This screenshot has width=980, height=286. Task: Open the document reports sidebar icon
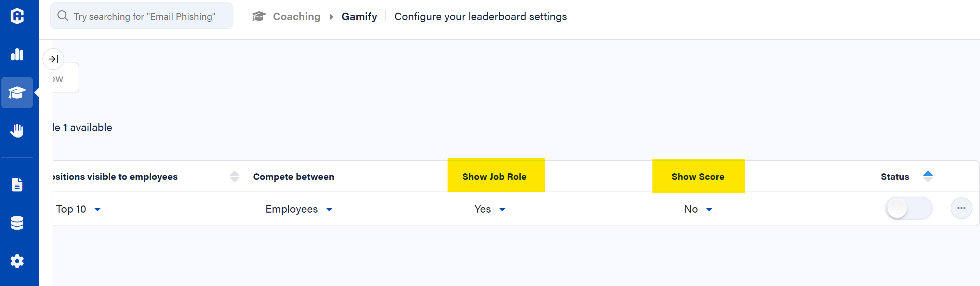click(17, 185)
